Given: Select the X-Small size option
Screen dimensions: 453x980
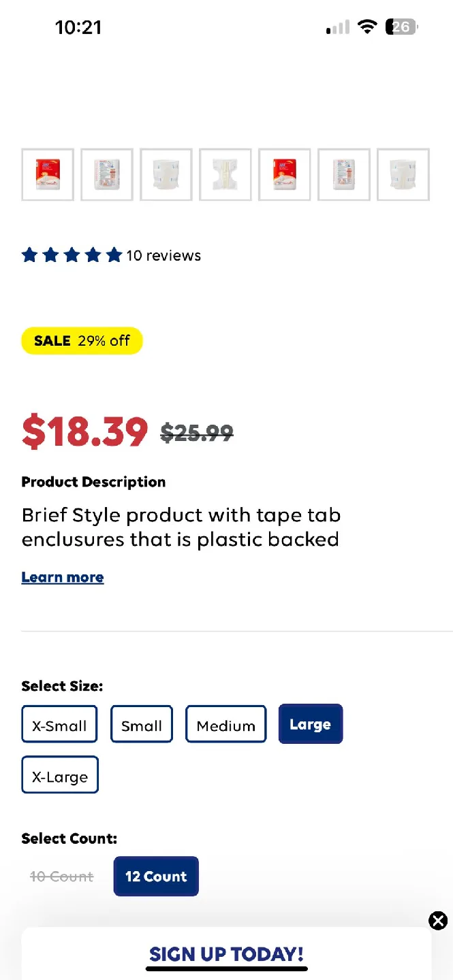Looking at the screenshot, I should [x=59, y=723].
